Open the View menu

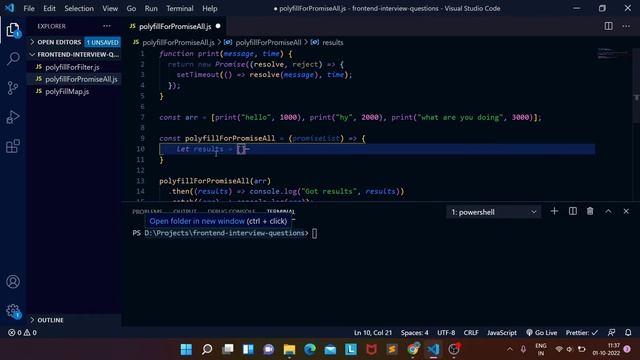110,8
